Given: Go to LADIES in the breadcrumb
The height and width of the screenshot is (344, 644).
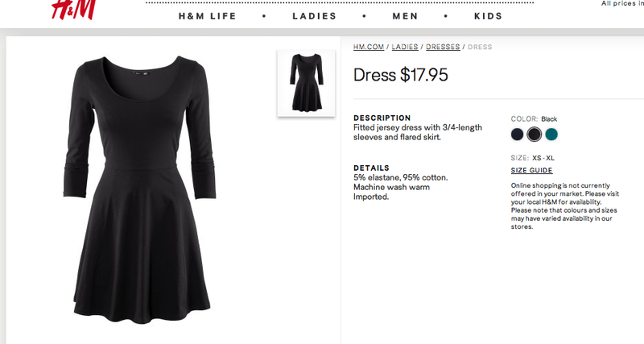Looking at the screenshot, I should [x=405, y=47].
